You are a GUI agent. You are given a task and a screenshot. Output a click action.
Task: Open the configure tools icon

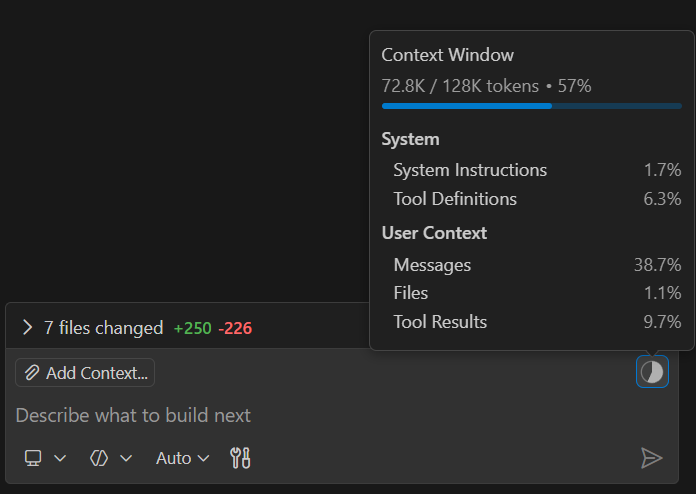tap(240, 458)
